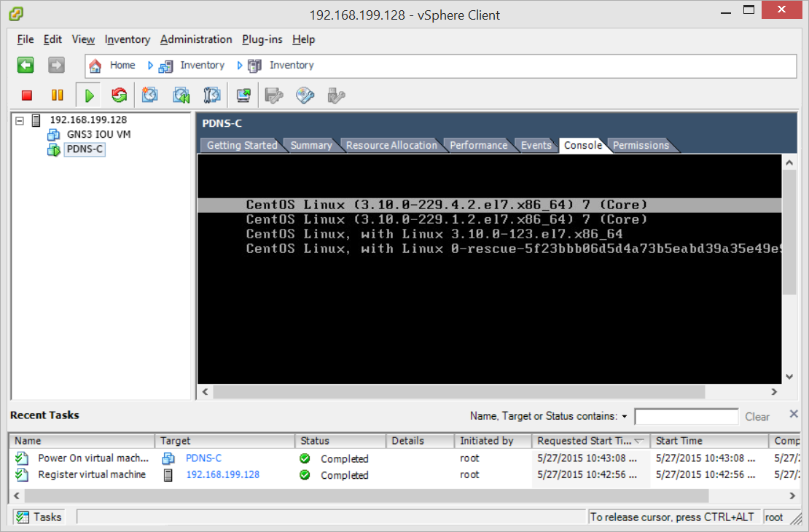Viewport: 809px width, 532px height.
Task: Click the green Back navigation arrow
Action: (x=26, y=65)
